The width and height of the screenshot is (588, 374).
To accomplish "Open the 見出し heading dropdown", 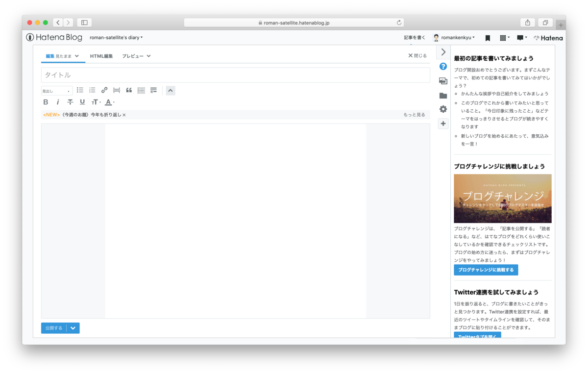I will 56,91.
